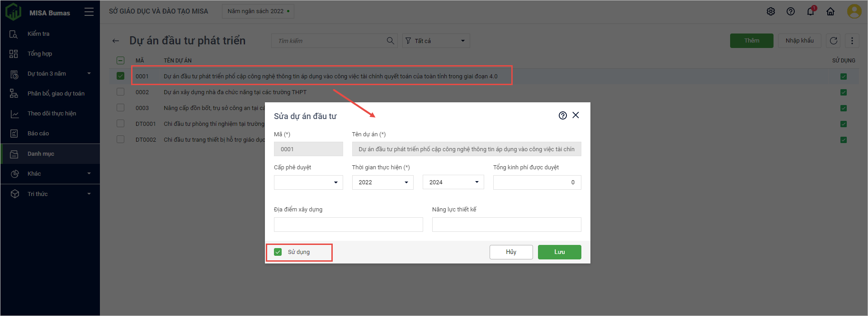Select the checkbox for row 0002
The width and height of the screenshot is (868, 316).
pos(120,92)
